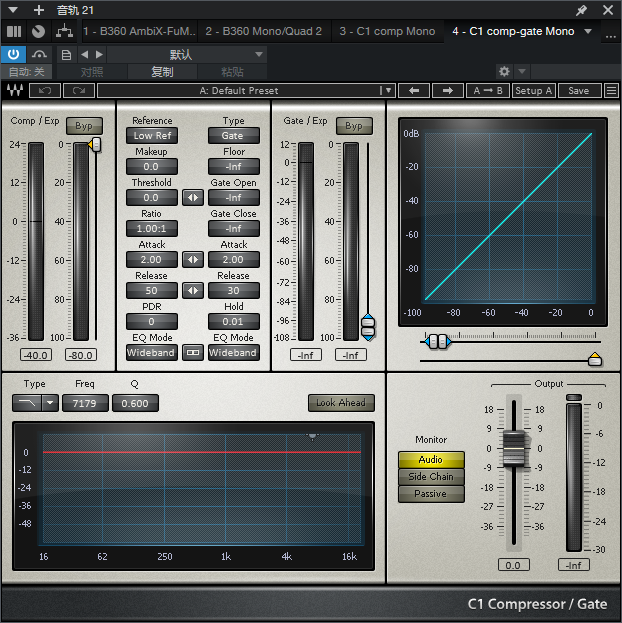Select Passive monitor mode
Image resolution: width=622 pixels, height=623 pixels.
(x=431, y=494)
